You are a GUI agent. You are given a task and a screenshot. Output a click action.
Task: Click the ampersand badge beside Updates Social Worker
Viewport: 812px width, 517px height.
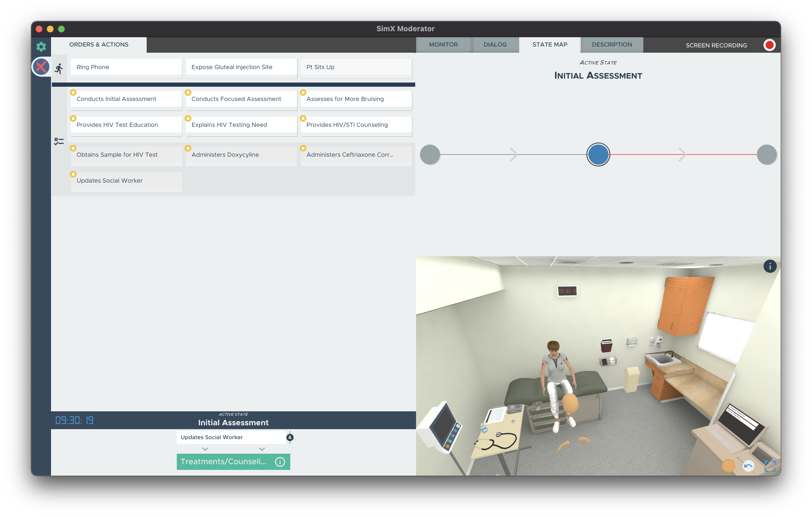(x=290, y=438)
